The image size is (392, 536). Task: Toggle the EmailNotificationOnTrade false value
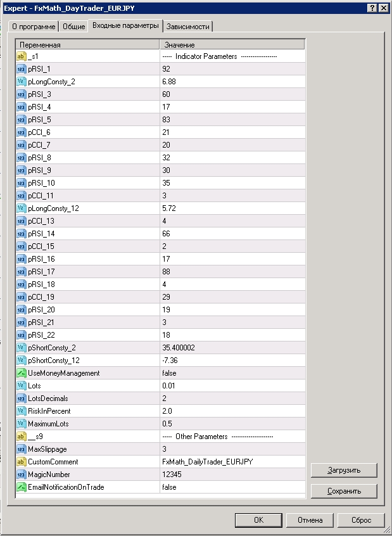232,487
